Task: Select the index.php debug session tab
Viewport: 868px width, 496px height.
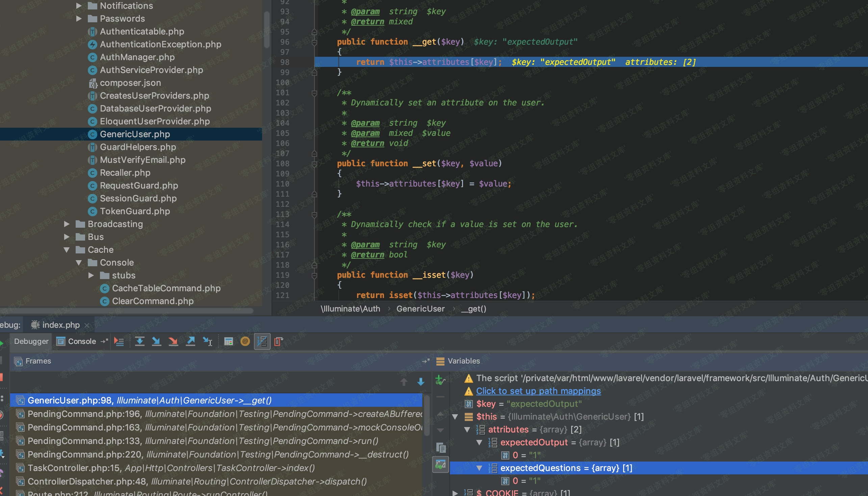Action: coord(60,325)
